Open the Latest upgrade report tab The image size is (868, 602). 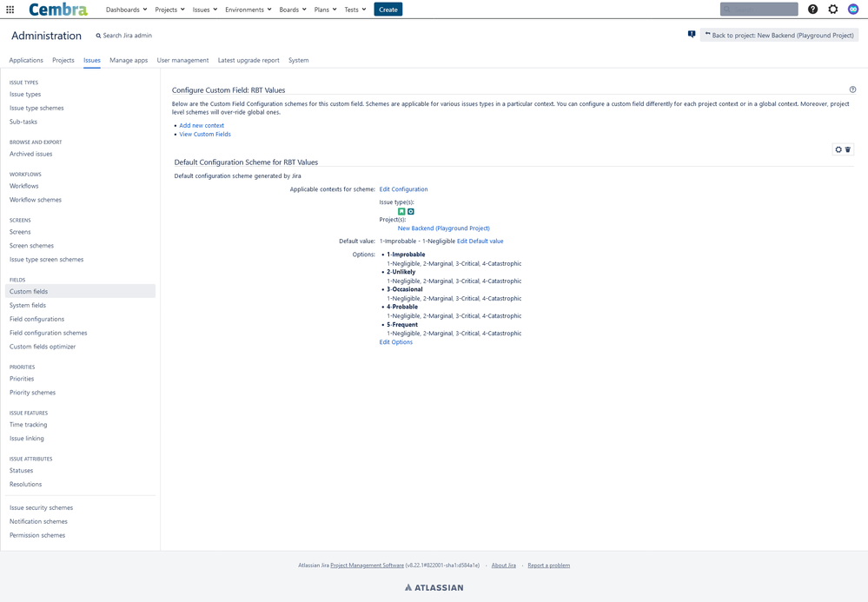coord(248,60)
